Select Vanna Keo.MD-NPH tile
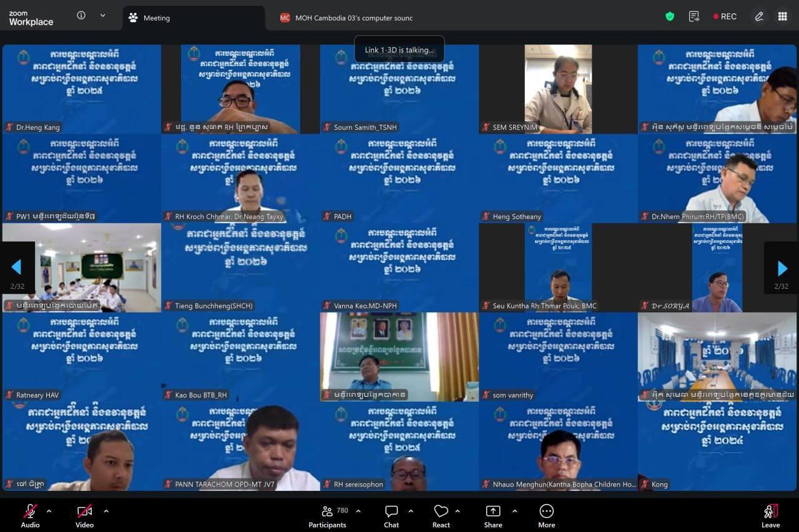This screenshot has height=532, width=799. click(399, 268)
